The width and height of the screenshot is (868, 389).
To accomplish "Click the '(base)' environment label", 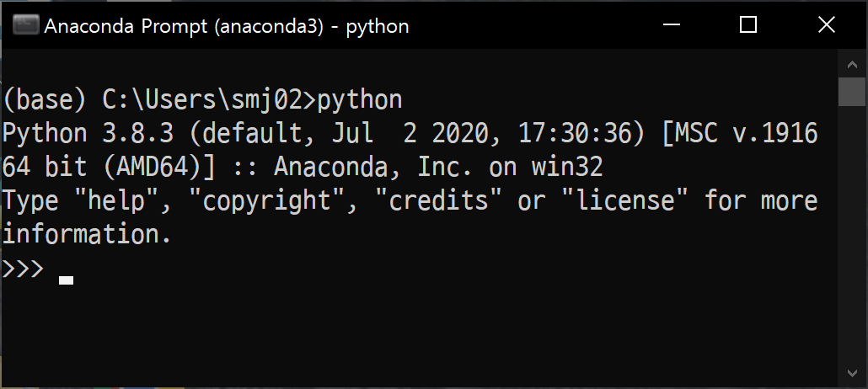I will (x=46, y=101).
